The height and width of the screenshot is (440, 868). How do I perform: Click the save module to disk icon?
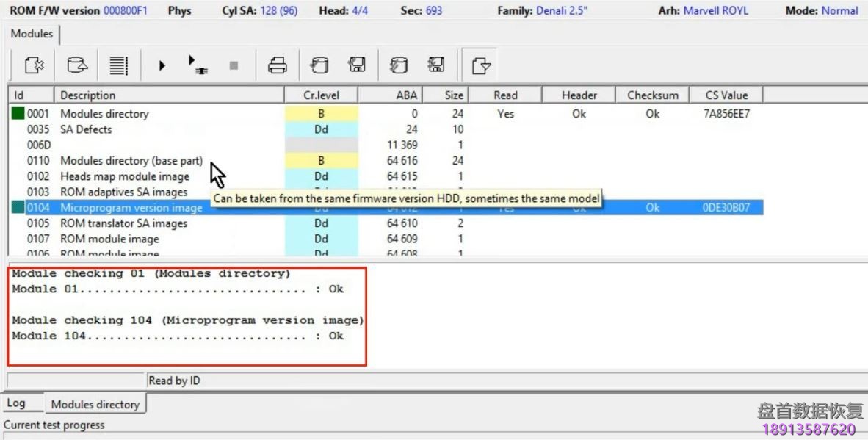click(x=358, y=65)
